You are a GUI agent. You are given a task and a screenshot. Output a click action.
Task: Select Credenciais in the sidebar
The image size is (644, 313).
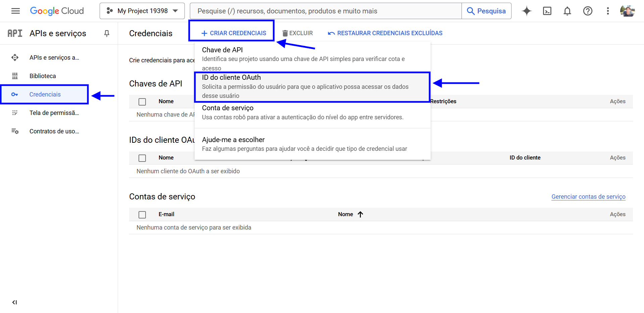(45, 95)
